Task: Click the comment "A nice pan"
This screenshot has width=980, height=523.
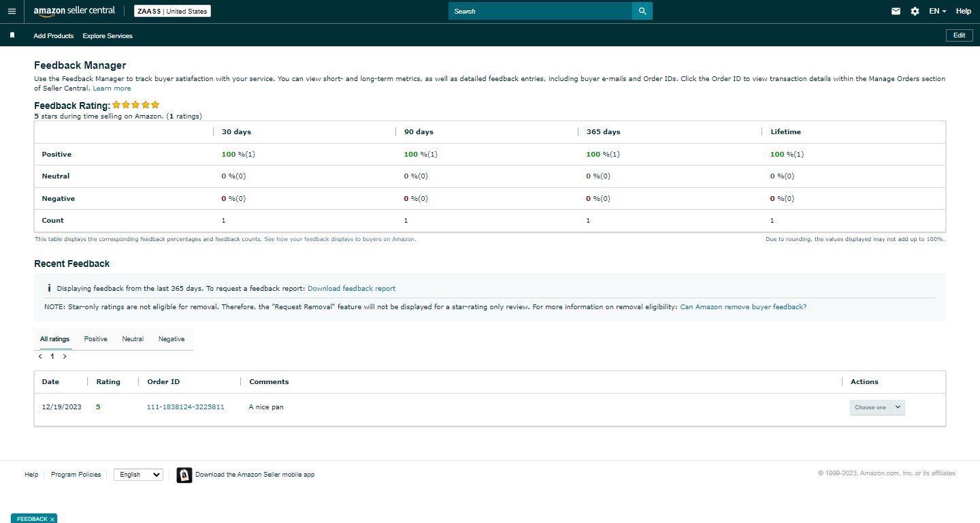Action: tap(266, 407)
